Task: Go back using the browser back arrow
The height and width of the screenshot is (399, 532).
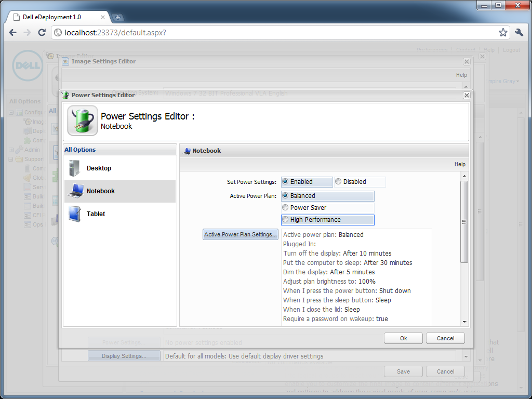Action: click(13, 33)
